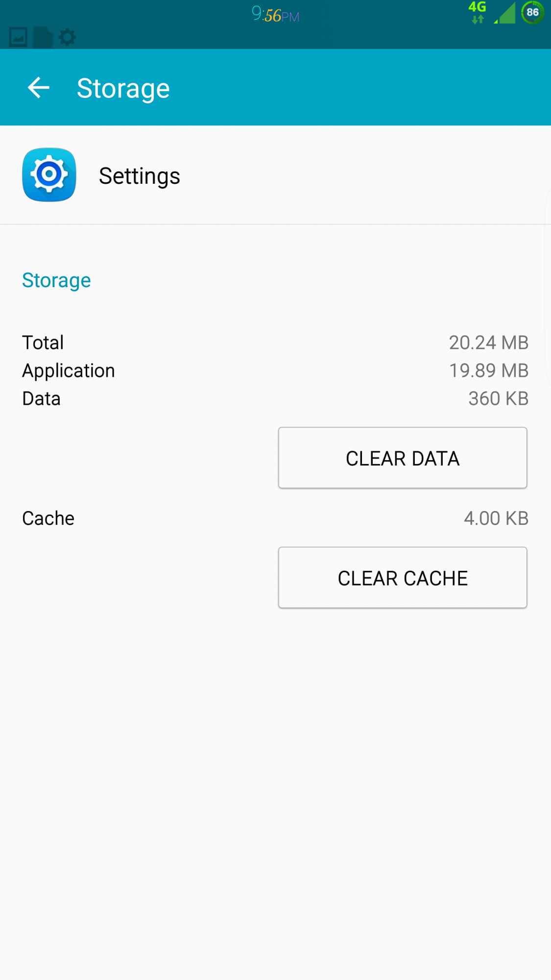Tap the clock showing 9:56 PM
Screen dimensions: 551x980
(x=275, y=15)
